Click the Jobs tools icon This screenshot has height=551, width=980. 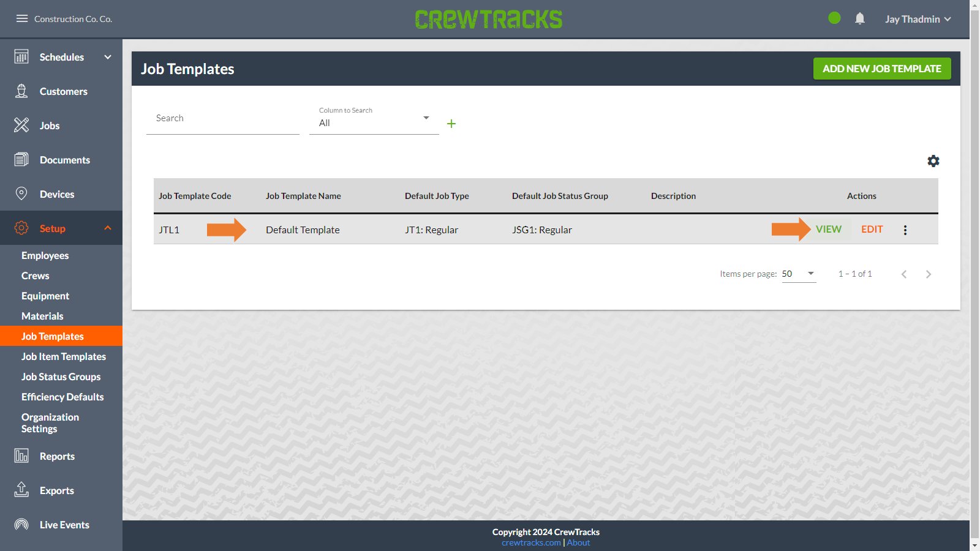point(21,126)
